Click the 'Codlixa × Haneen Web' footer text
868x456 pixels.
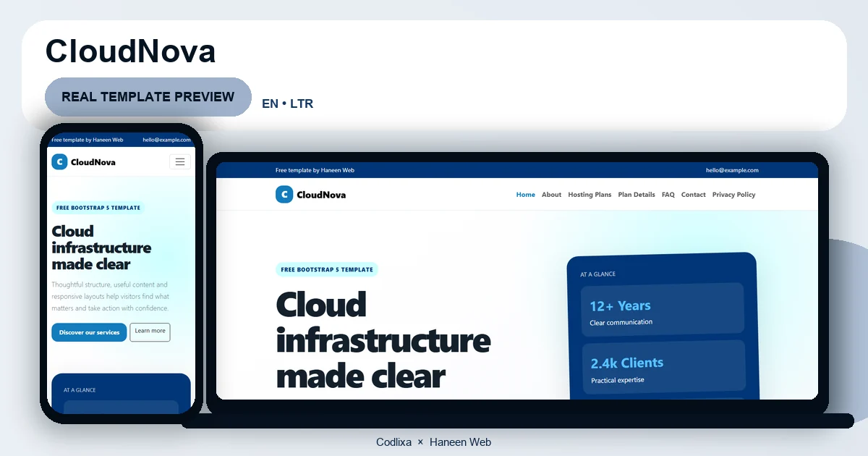click(433, 442)
